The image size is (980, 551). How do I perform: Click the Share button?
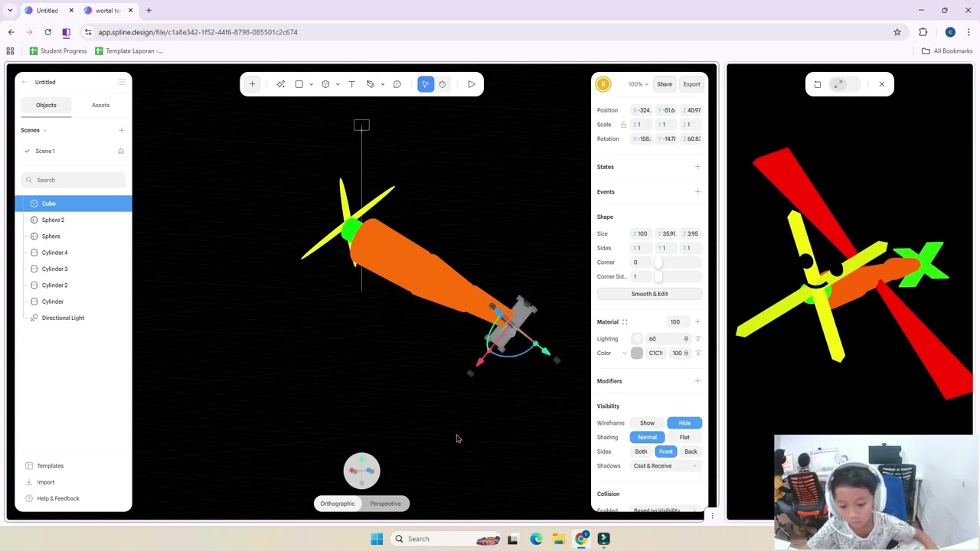point(665,84)
